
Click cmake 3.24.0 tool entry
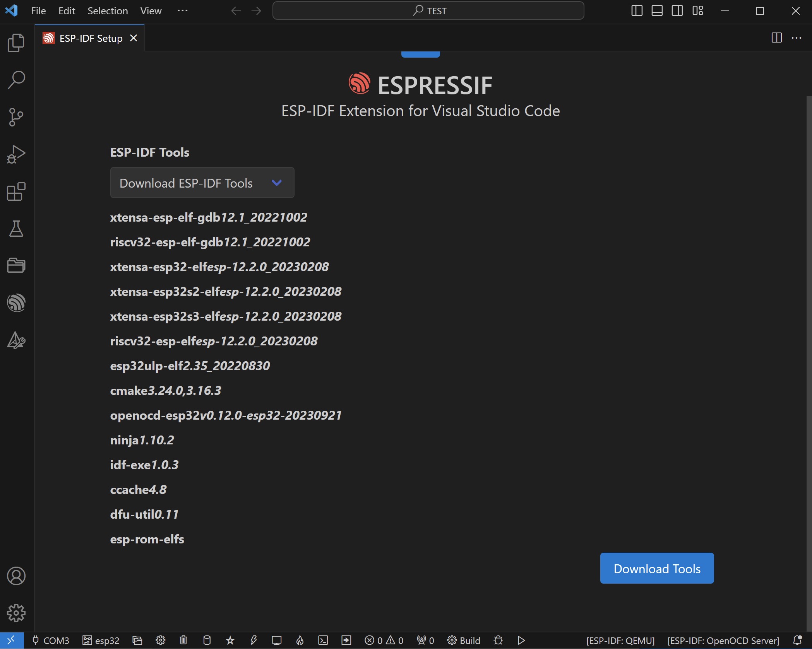click(x=165, y=391)
